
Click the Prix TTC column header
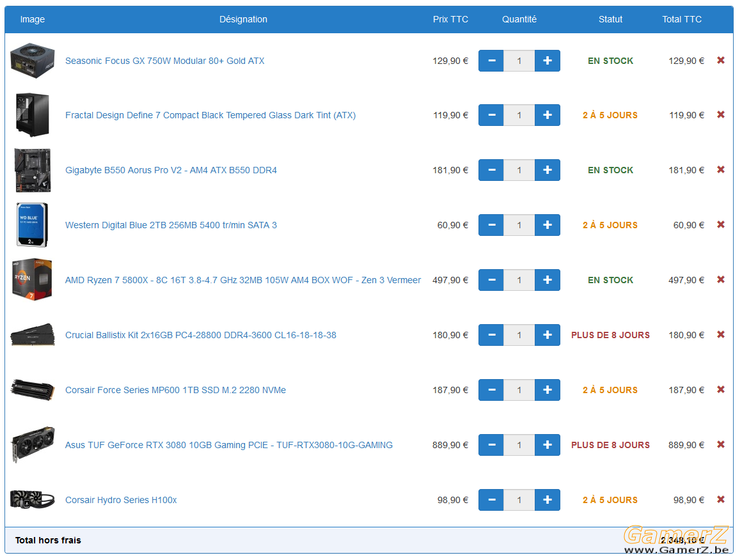pyautogui.click(x=450, y=19)
